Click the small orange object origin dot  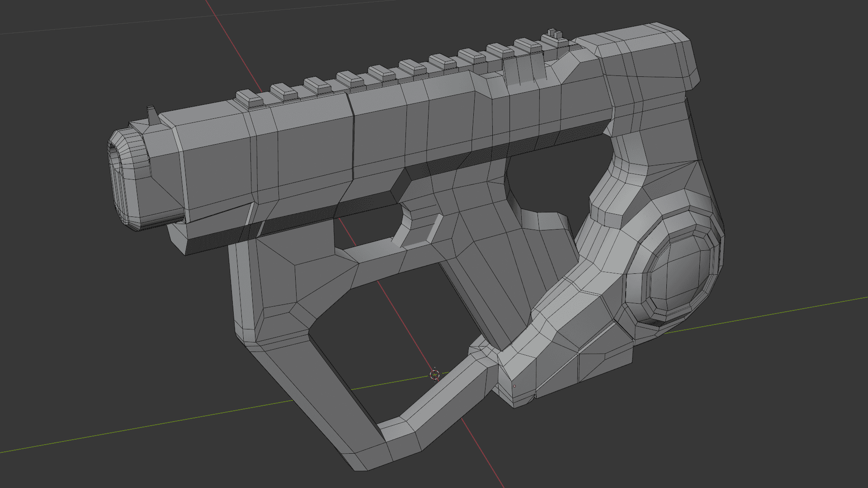point(514,386)
